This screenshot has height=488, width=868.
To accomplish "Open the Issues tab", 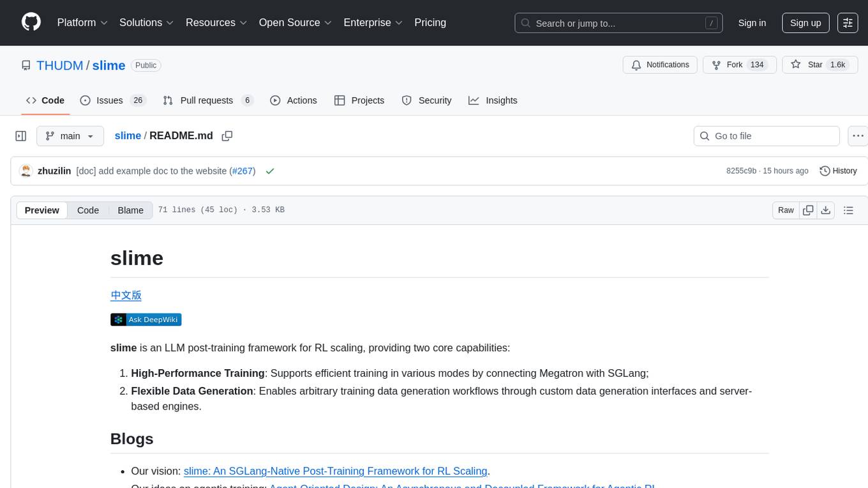I will click(x=113, y=100).
